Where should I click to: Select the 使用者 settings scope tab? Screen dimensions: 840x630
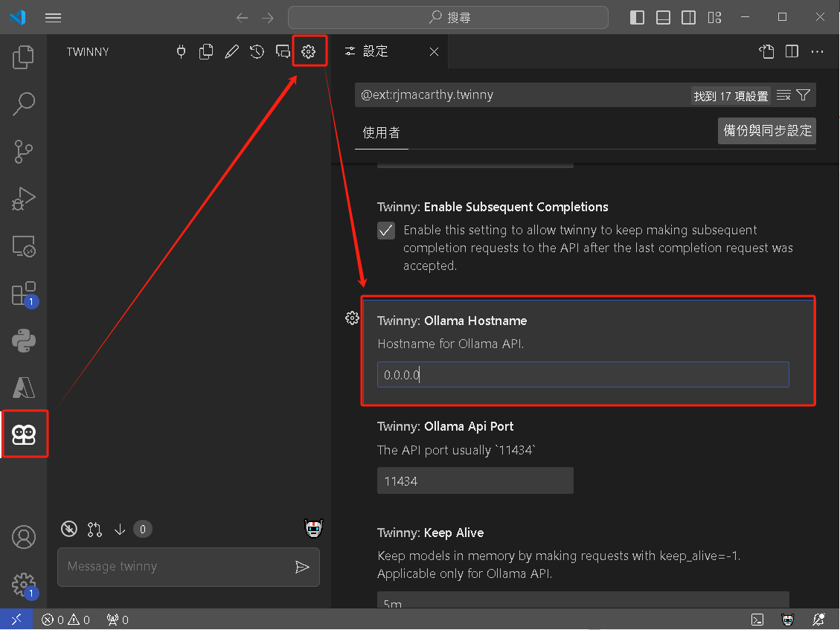382,133
